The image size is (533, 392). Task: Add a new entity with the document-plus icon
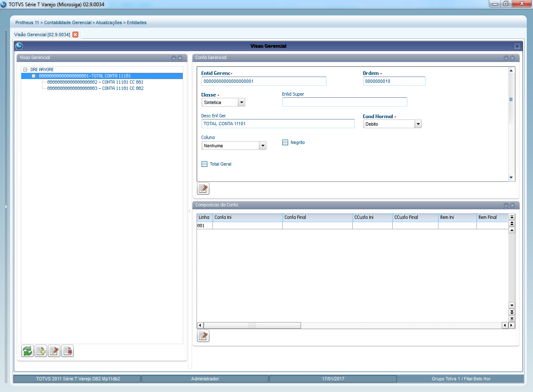point(41,351)
